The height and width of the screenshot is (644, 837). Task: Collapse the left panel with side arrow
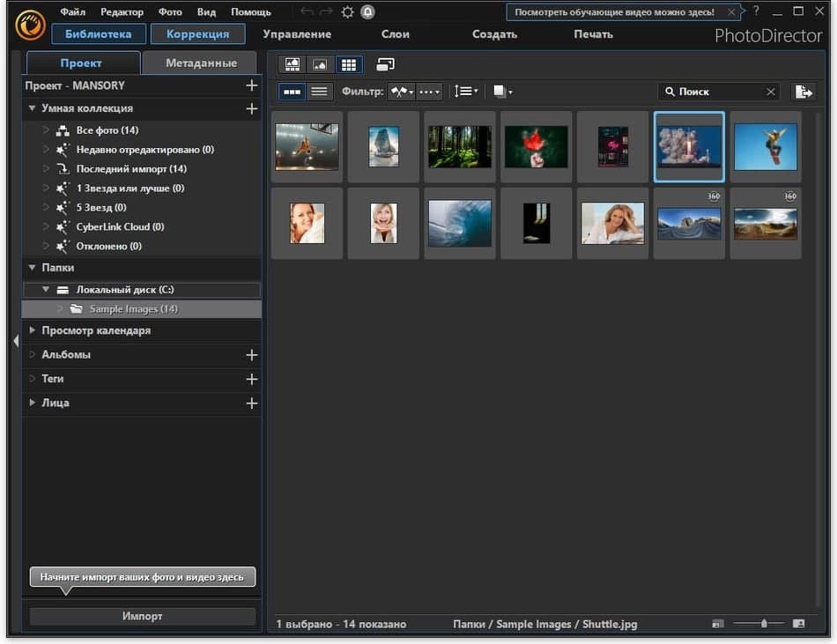click(15, 341)
